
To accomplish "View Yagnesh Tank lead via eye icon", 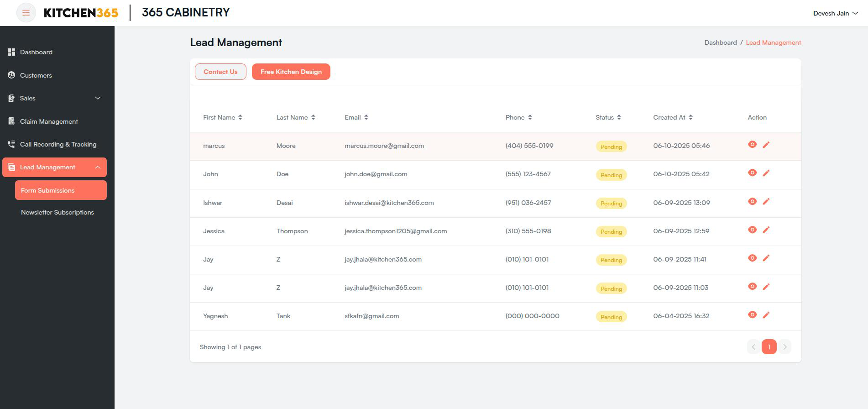I will click(x=753, y=315).
